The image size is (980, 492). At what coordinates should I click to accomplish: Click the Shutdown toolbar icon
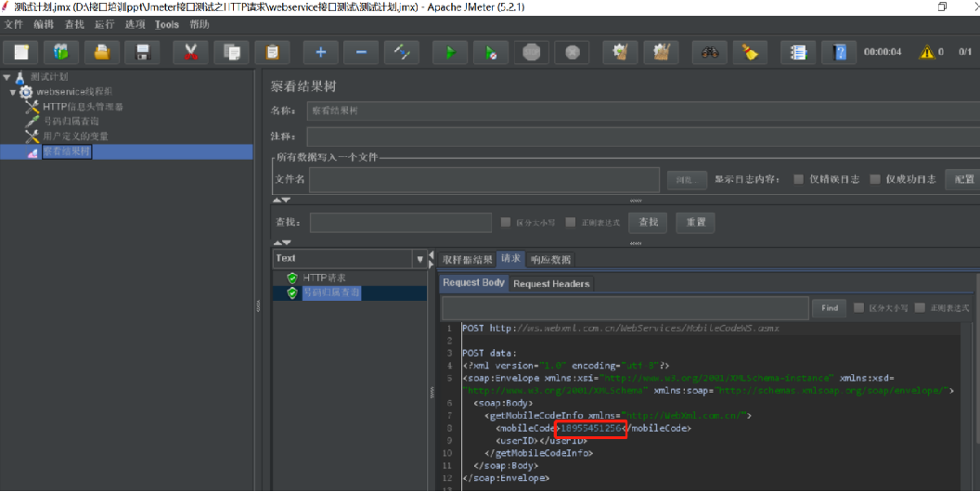click(572, 52)
